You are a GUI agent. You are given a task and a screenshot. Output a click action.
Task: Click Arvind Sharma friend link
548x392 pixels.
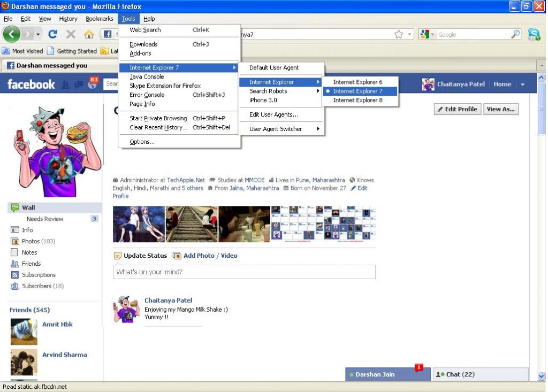(x=65, y=355)
